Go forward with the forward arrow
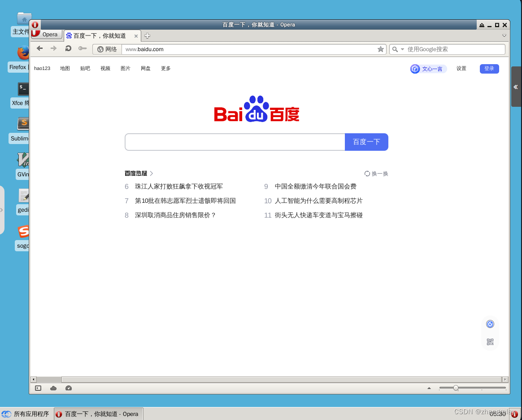The width and height of the screenshot is (522, 420). pos(54,48)
